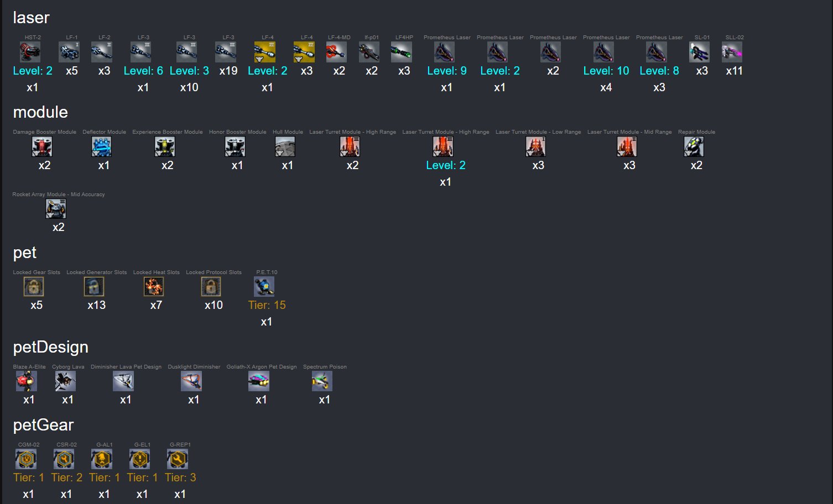Select the Level 10 Prometheus Laser icon

point(603,52)
